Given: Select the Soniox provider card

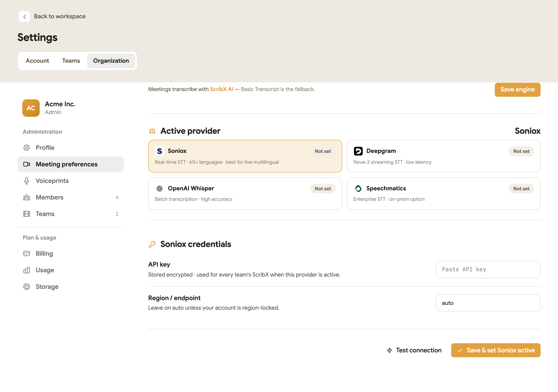Looking at the screenshot, I should 245,156.
